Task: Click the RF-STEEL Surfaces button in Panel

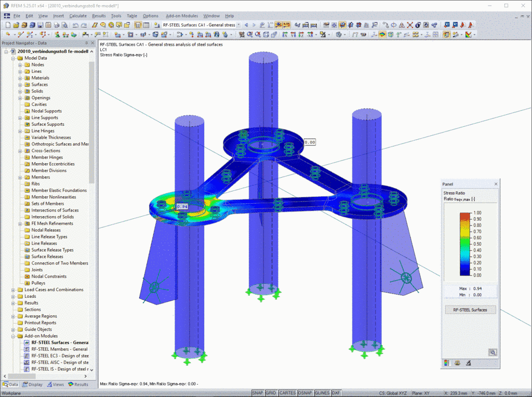Action: (470, 310)
